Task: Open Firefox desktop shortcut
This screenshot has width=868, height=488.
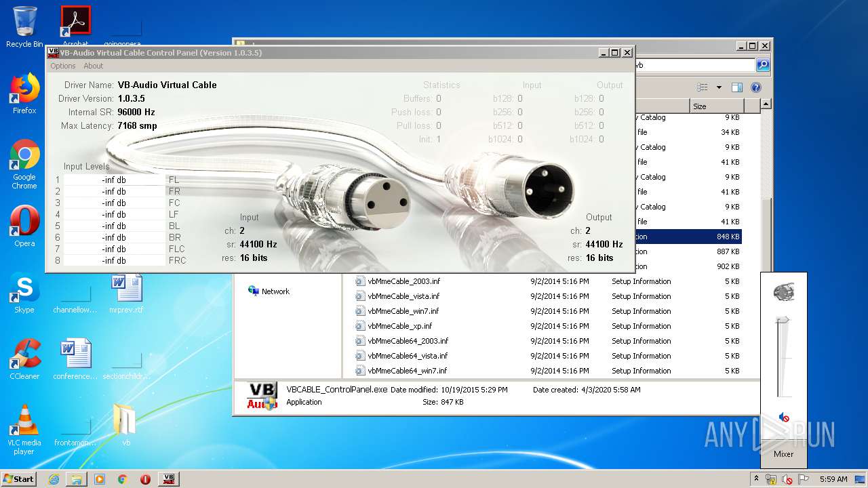Action: (x=24, y=94)
